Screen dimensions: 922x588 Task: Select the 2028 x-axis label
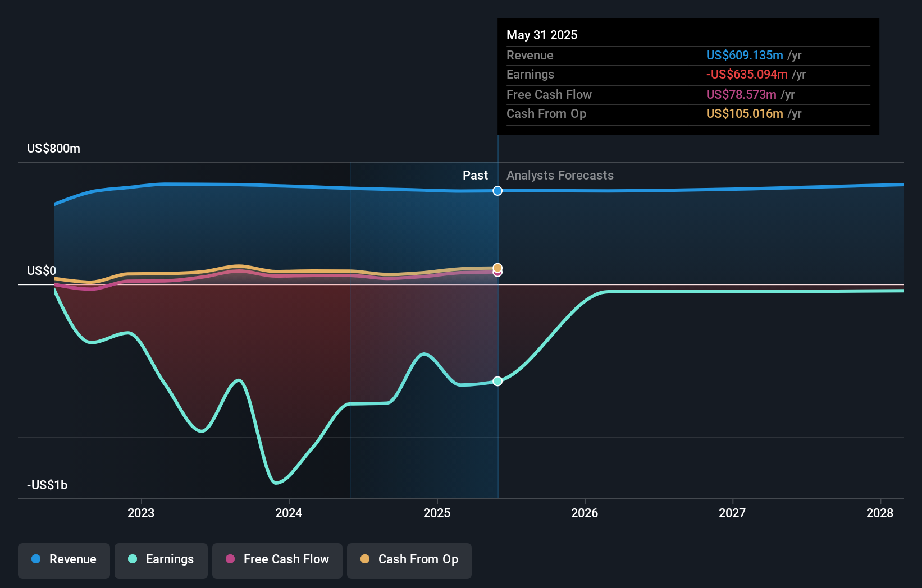coord(880,513)
